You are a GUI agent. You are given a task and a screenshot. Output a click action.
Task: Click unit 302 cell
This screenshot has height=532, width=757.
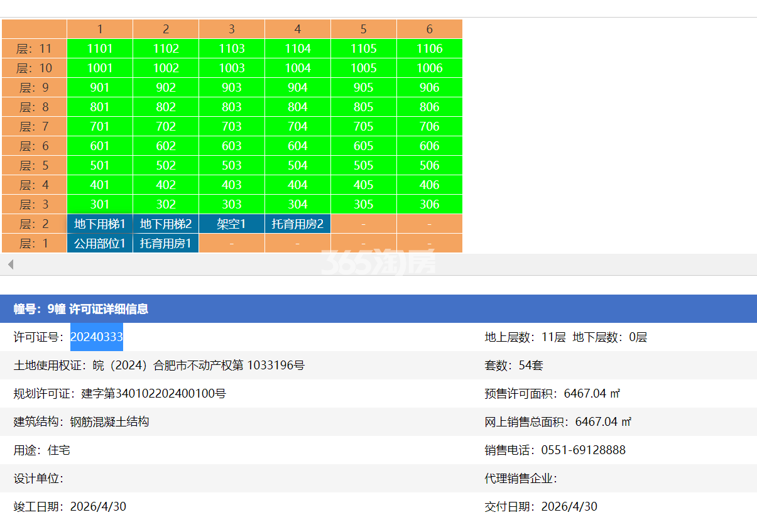(166, 204)
